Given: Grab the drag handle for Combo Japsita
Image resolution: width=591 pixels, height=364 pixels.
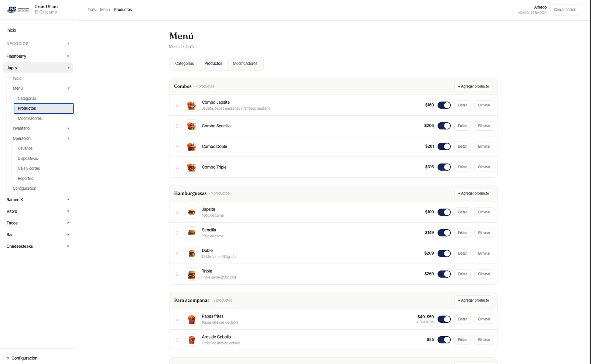Looking at the screenshot, I should [177, 105].
